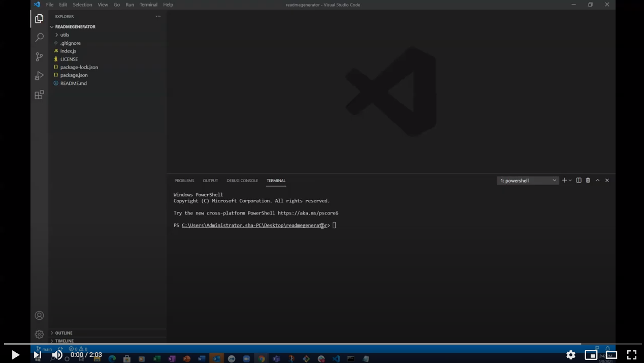Open the Accounts menu icon

point(39,315)
